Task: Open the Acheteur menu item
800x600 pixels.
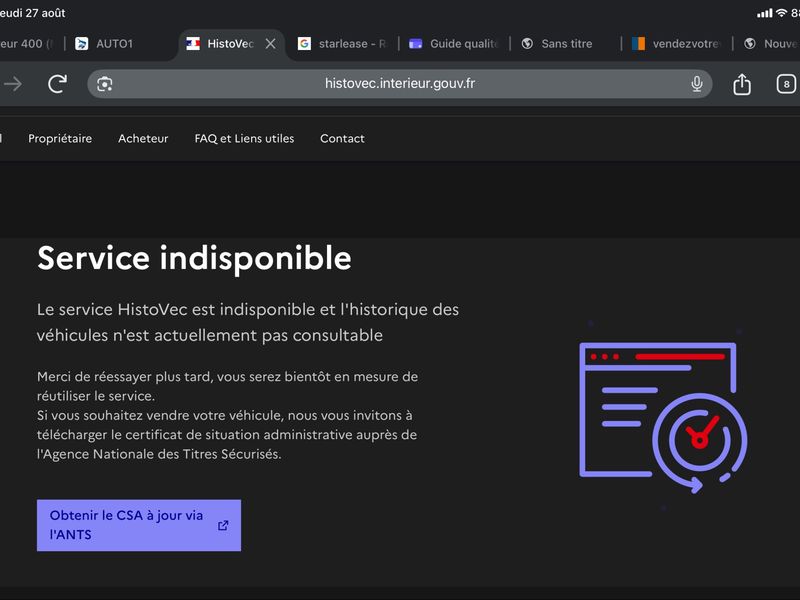Action: pyautogui.click(x=143, y=138)
